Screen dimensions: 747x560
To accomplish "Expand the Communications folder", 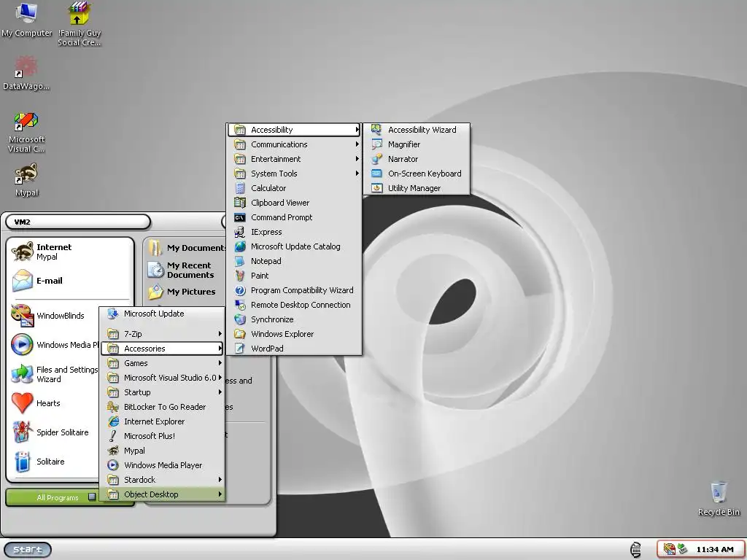I will pos(294,144).
